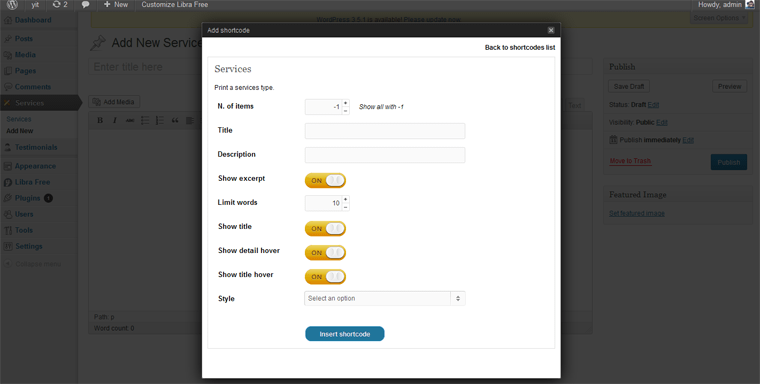This screenshot has height=384, width=760.
Task: Click the Insert shortcode button
Action: tap(345, 334)
